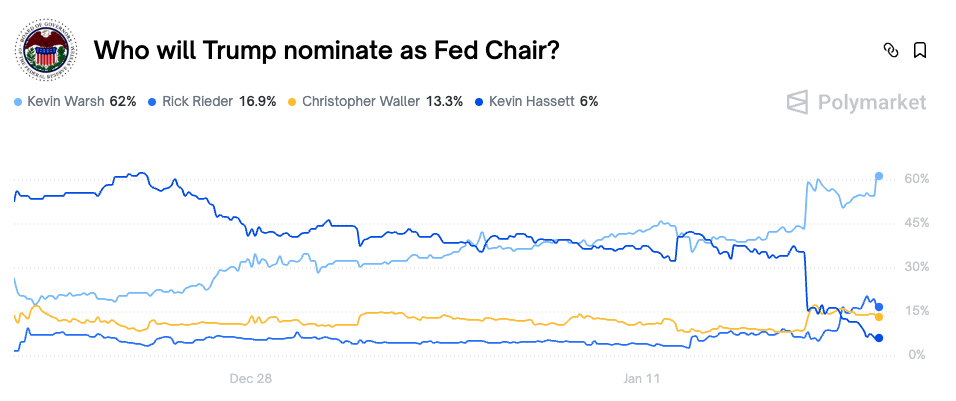The height and width of the screenshot is (401, 956).
Task: Select Christopher Waller 13.3% legend label
Action: coord(382,102)
